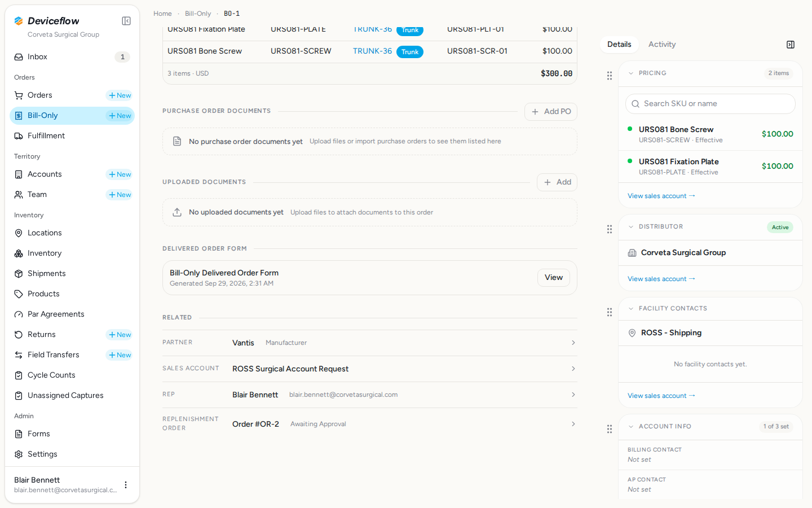
Task: Switch to Activity tab
Action: pos(662,45)
